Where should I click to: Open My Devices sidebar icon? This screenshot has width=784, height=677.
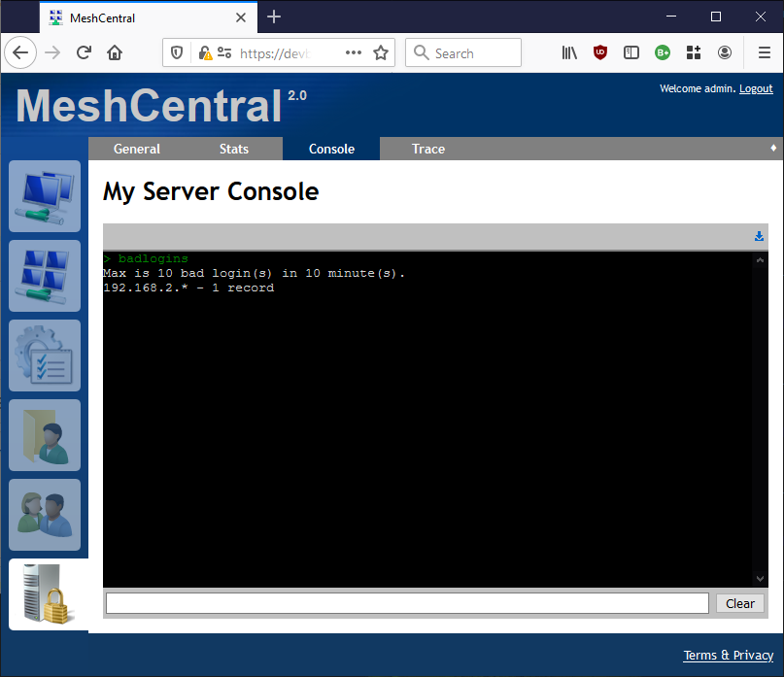pyautogui.click(x=45, y=196)
